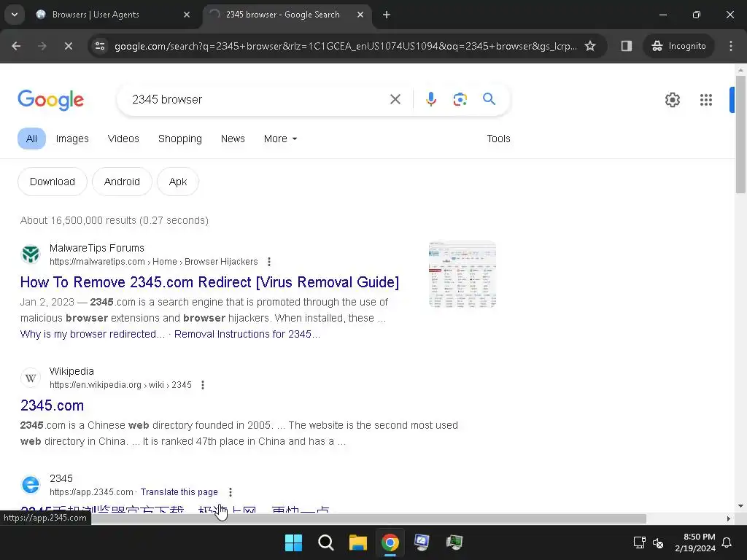Apply the Android suggestion chip
Viewport: 747px width, 560px height.
pyautogui.click(x=122, y=182)
